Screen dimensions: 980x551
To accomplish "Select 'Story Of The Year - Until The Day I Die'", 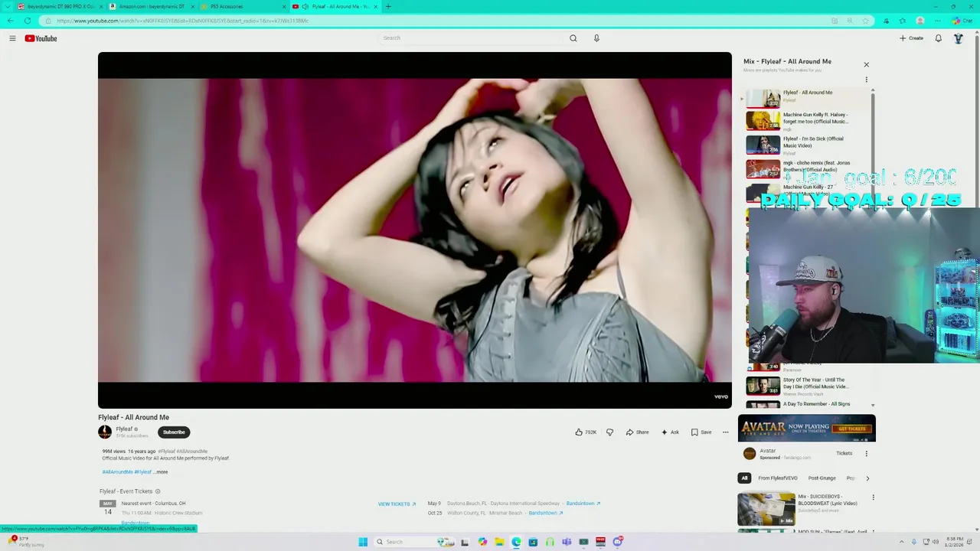I will [x=805, y=386].
